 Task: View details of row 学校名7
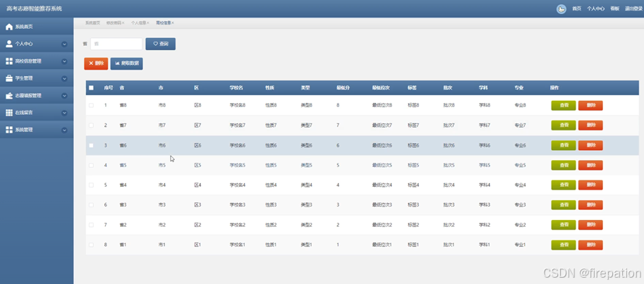(x=564, y=125)
